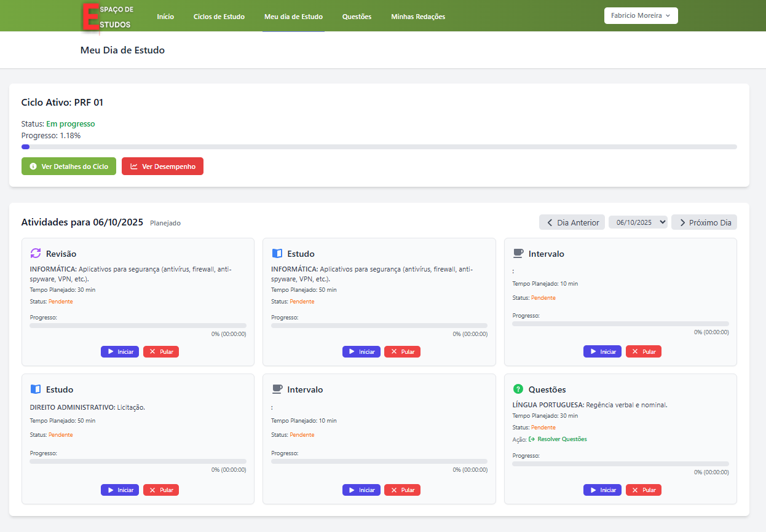Viewport: 766px width, 532px height.
Task: Click the coffee cup icon in top-right Intervalo card
Action: tap(518, 253)
